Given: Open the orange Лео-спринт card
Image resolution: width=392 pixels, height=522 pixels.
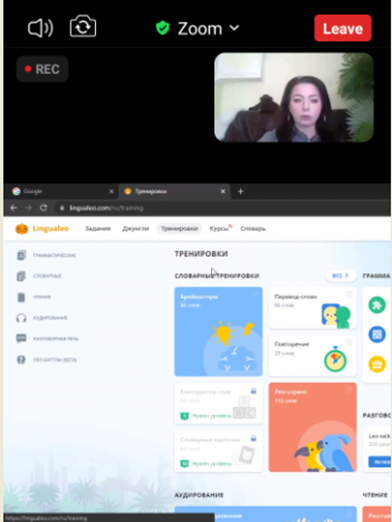Looking at the screenshot, I should (313, 427).
